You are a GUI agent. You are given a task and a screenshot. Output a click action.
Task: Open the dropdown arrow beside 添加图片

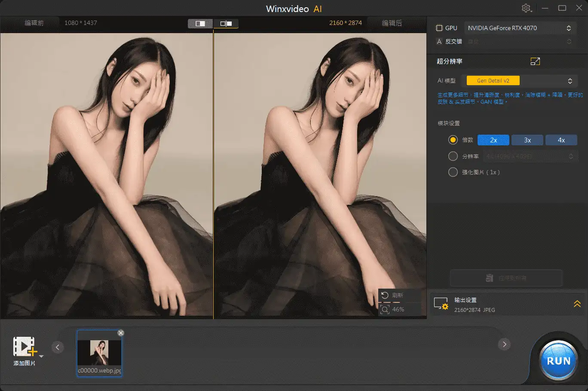point(41,356)
